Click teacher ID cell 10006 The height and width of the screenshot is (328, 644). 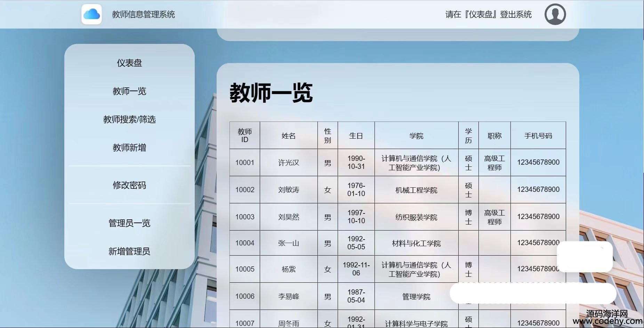(245, 296)
